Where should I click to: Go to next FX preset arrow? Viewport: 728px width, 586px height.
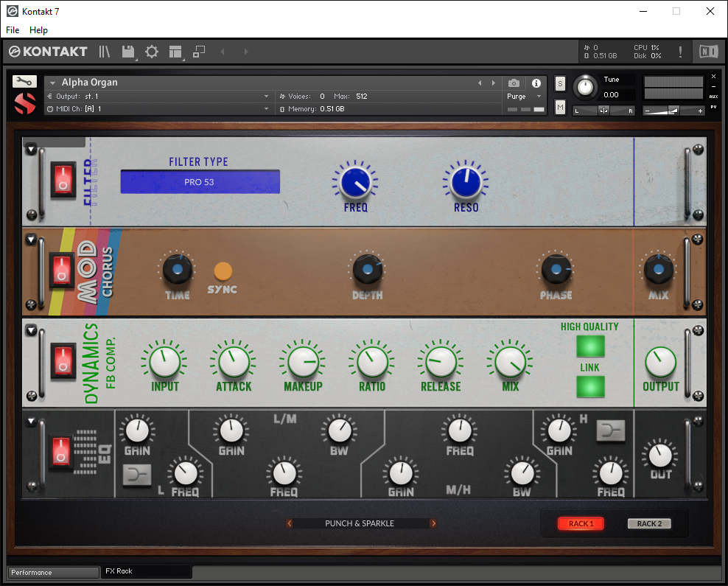pyautogui.click(x=433, y=523)
